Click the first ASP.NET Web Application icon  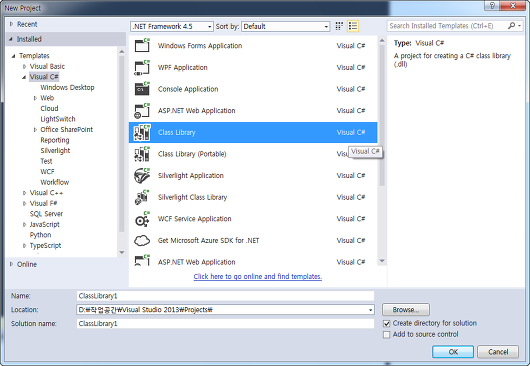[142, 111]
